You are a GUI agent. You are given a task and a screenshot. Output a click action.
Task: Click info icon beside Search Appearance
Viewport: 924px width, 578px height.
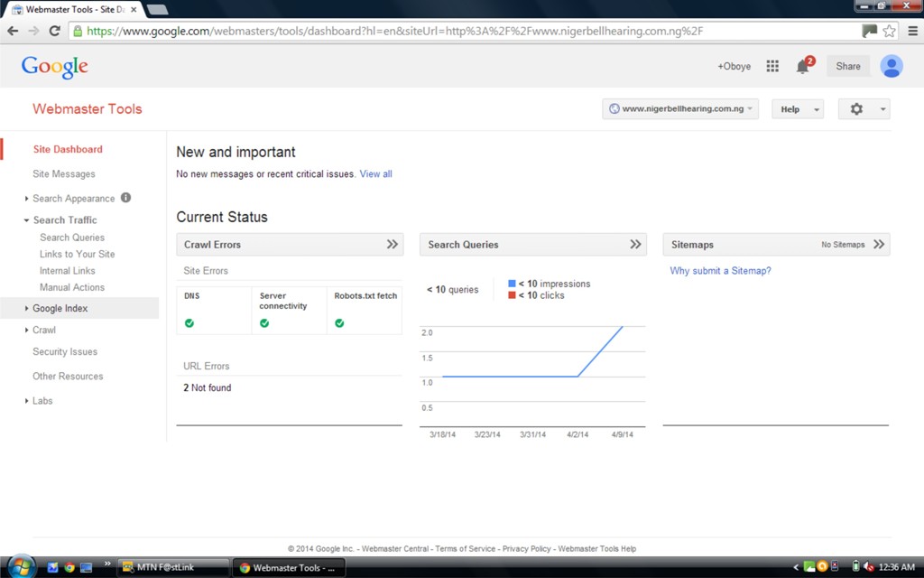(x=125, y=198)
